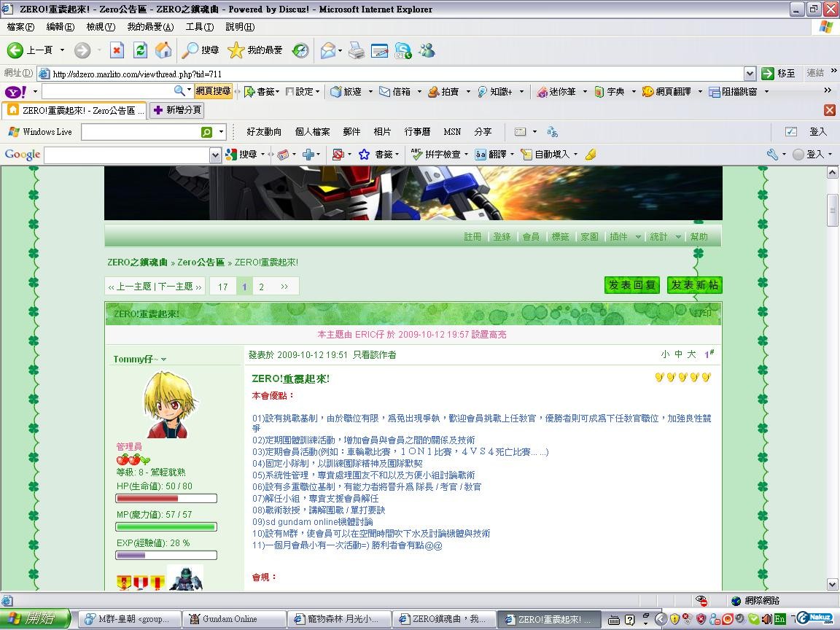
Task: Expand the 插件 dropdown in the forum nav
Action: tap(638, 237)
